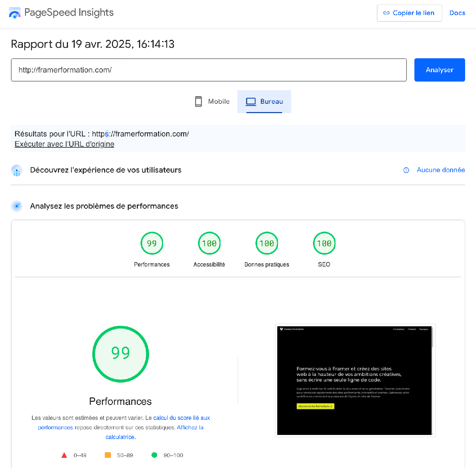Click Analysez les problèmes de performances heading

click(104, 206)
